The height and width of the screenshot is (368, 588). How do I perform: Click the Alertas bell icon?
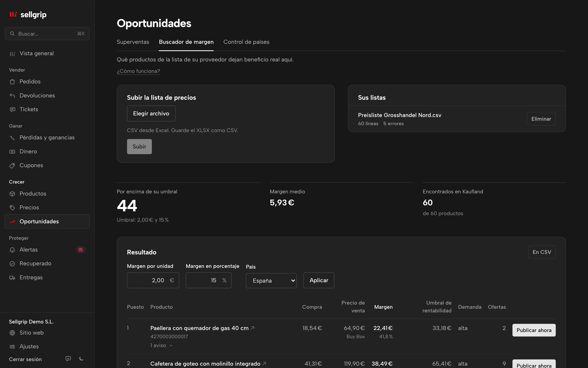12,250
